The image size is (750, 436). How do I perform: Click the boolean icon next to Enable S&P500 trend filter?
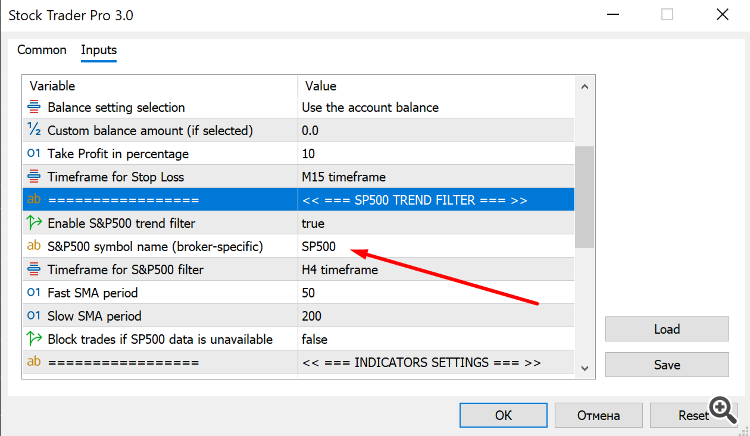pos(34,223)
